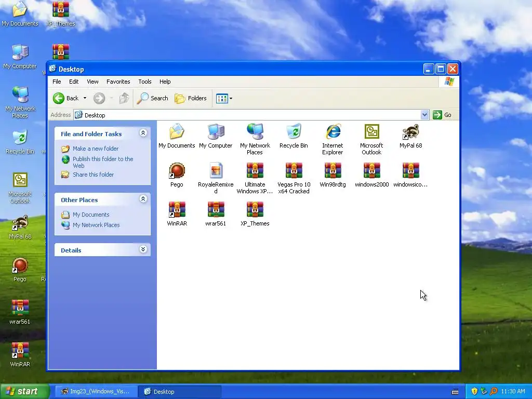The width and height of the screenshot is (532, 399).
Task: Select Recycle Bin on the desktop background
Action: (20, 142)
